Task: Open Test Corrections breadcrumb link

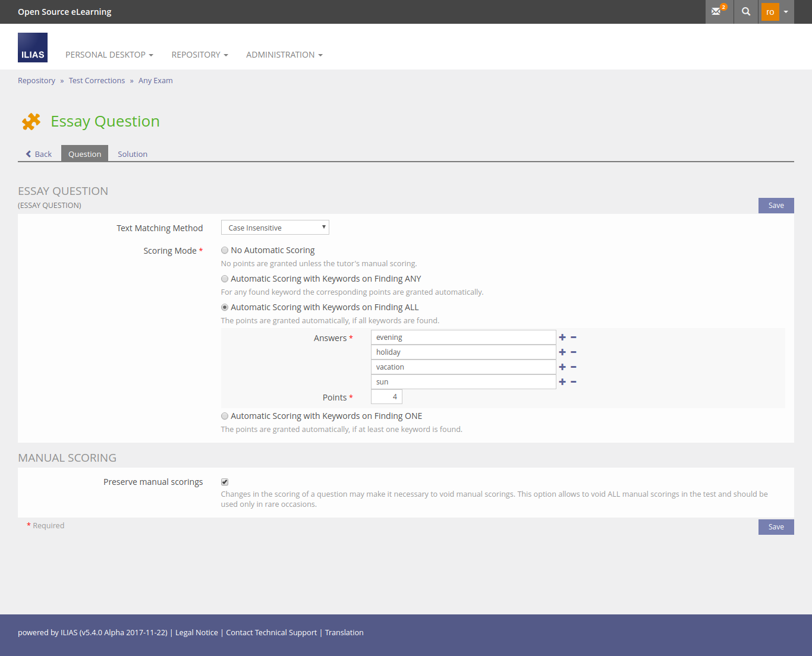Action: (97, 81)
